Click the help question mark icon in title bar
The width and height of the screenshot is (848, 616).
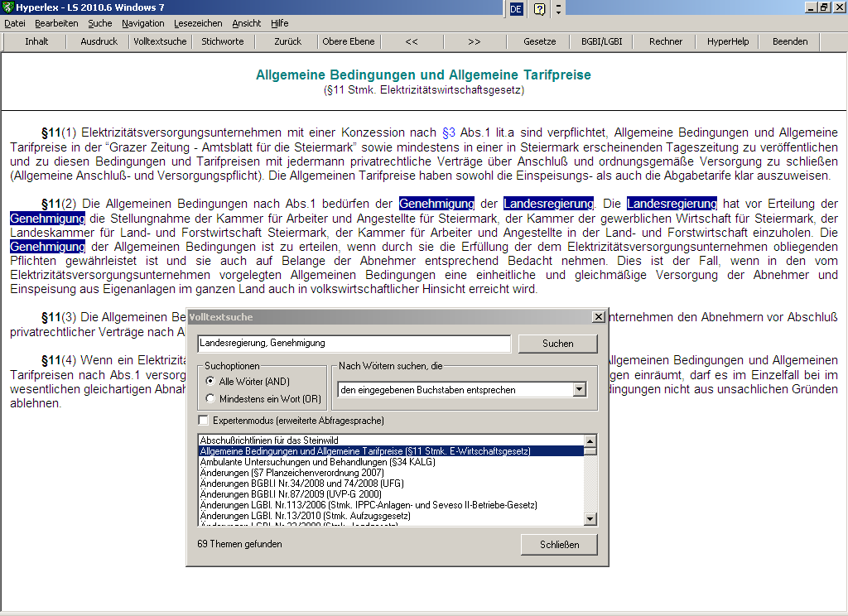[x=539, y=8]
